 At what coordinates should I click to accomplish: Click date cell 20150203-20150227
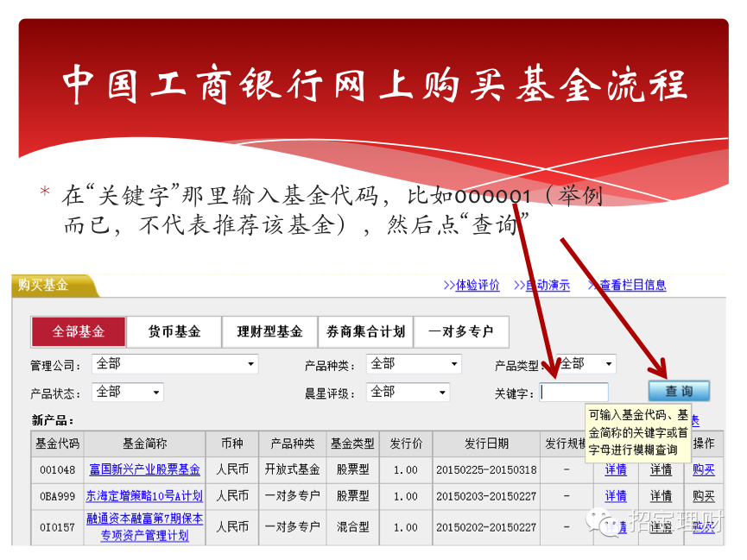(486, 496)
